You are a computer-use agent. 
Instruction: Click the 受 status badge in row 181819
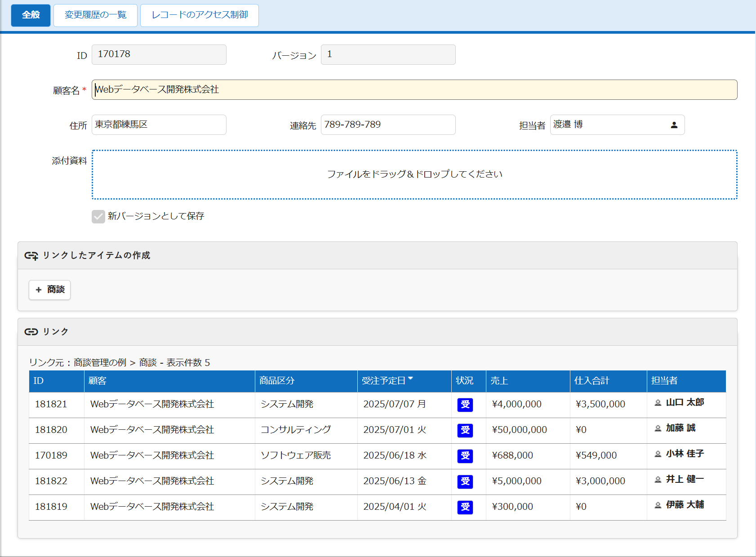click(465, 507)
